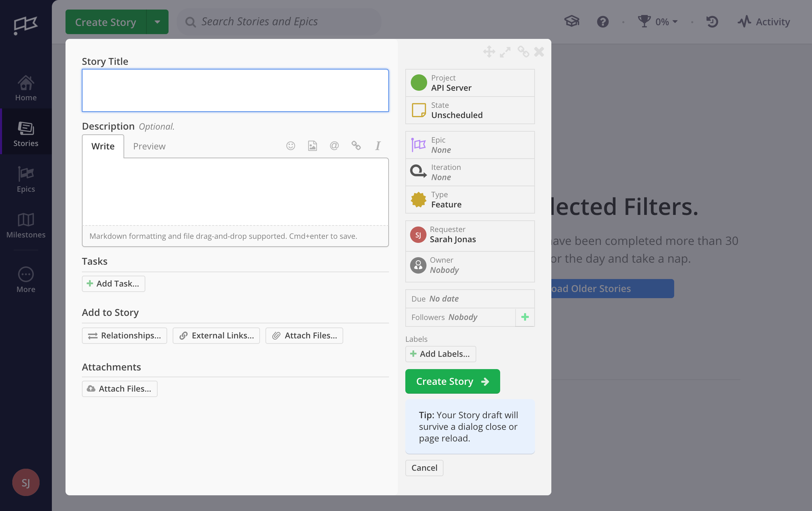Click the help question mark icon
The height and width of the screenshot is (511, 812).
point(603,22)
